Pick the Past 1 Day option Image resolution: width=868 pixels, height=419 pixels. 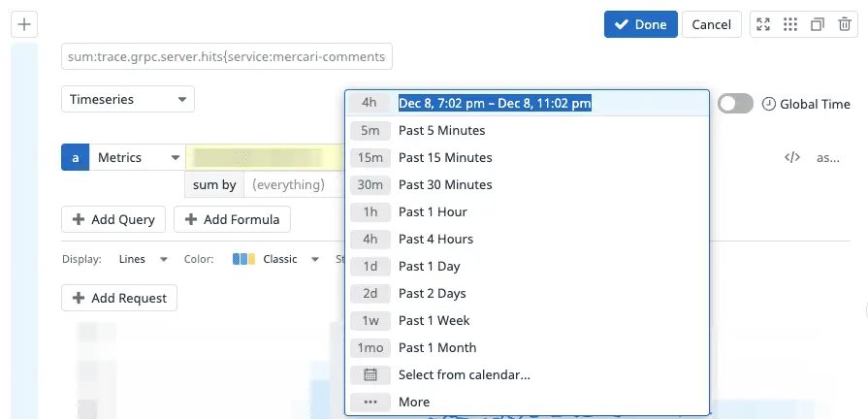[429, 266]
